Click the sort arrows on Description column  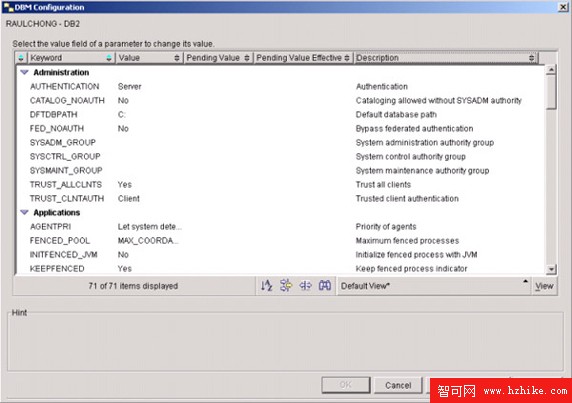pyautogui.click(x=532, y=58)
